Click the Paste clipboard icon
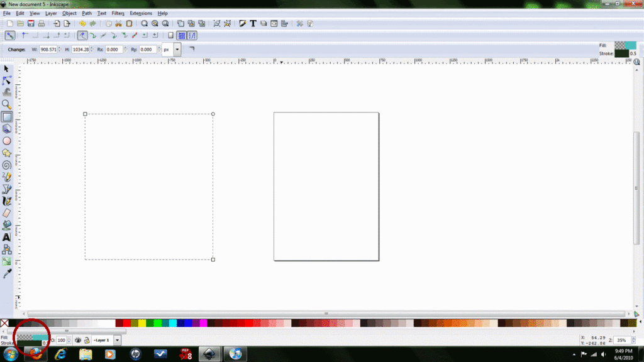644x362 pixels. [129, 24]
